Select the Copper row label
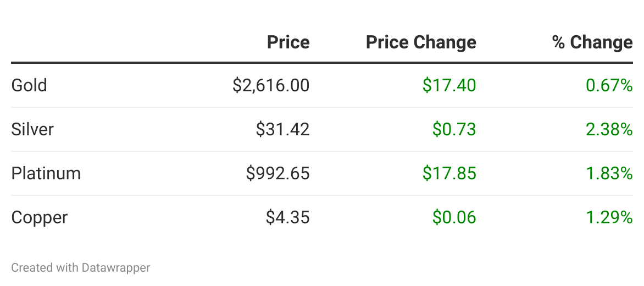Image resolution: width=644 pixels, height=286 pixels. (x=40, y=217)
